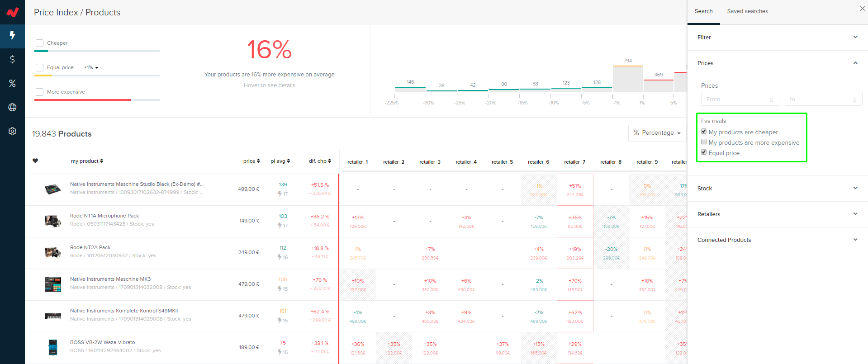The height and width of the screenshot is (364, 868).
Task: Click the heart favorites column icon
Action: tap(35, 161)
